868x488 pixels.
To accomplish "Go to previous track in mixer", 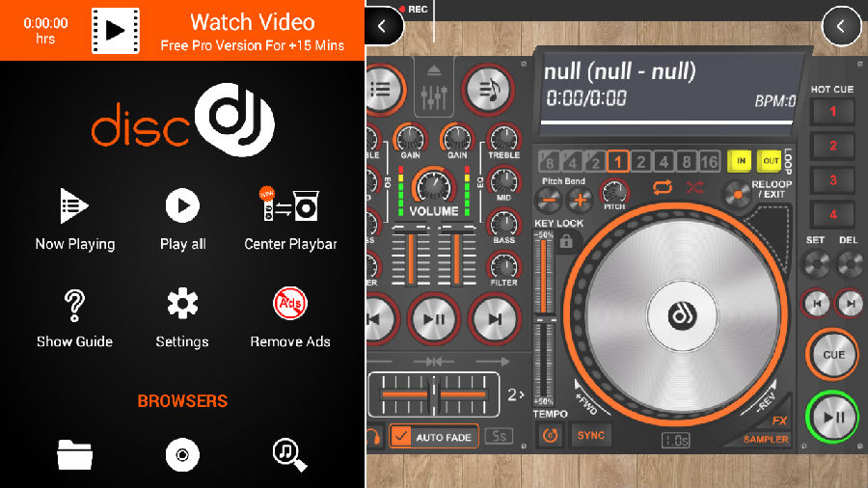I will tap(380, 319).
